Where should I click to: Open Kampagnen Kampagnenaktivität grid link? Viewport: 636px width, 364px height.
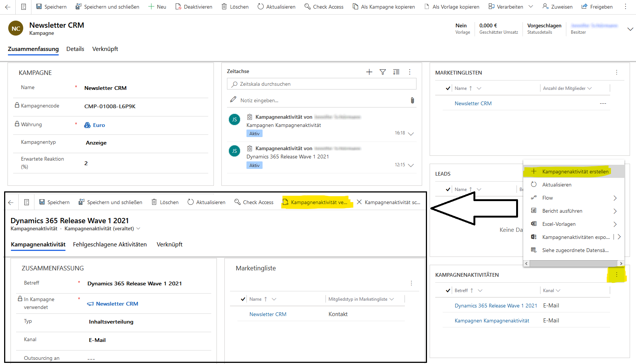(492, 321)
